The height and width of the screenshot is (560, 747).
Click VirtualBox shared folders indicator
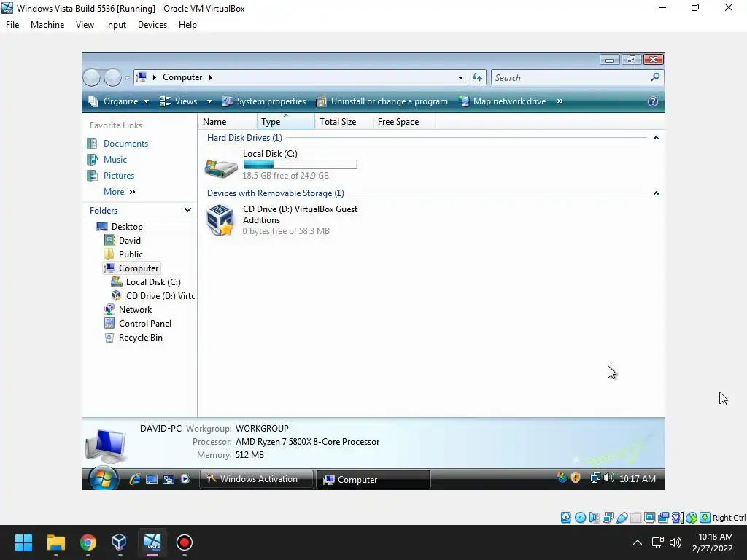point(635,518)
